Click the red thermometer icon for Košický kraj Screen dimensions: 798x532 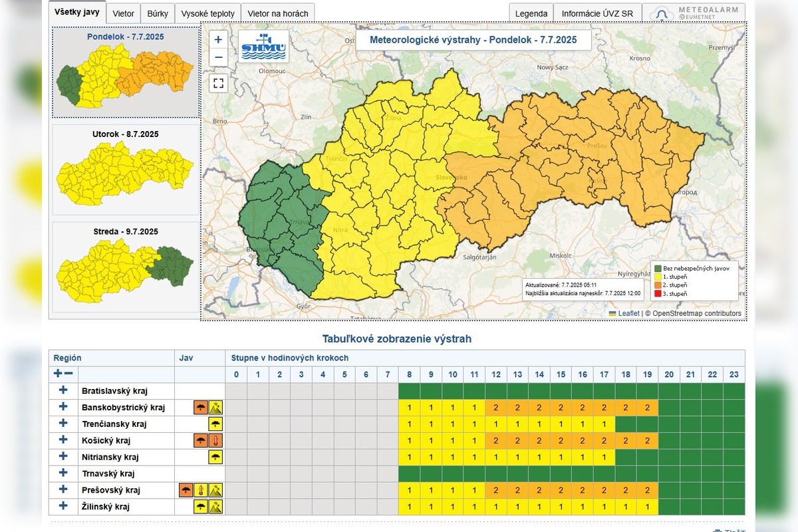(x=215, y=440)
